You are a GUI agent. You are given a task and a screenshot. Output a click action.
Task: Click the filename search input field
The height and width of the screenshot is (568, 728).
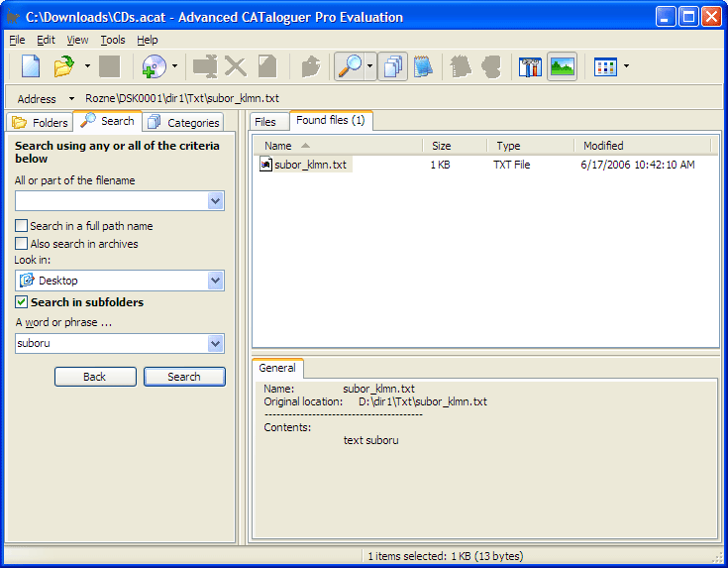111,201
